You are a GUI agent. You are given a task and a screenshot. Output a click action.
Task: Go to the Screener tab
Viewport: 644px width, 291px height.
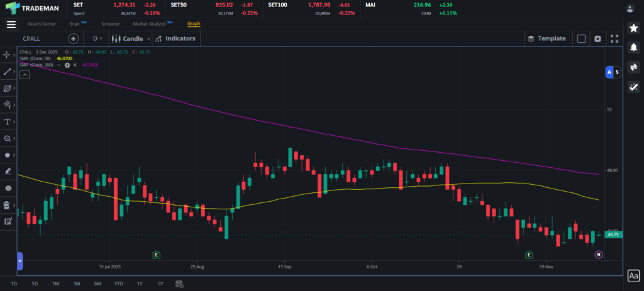click(111, 24)
